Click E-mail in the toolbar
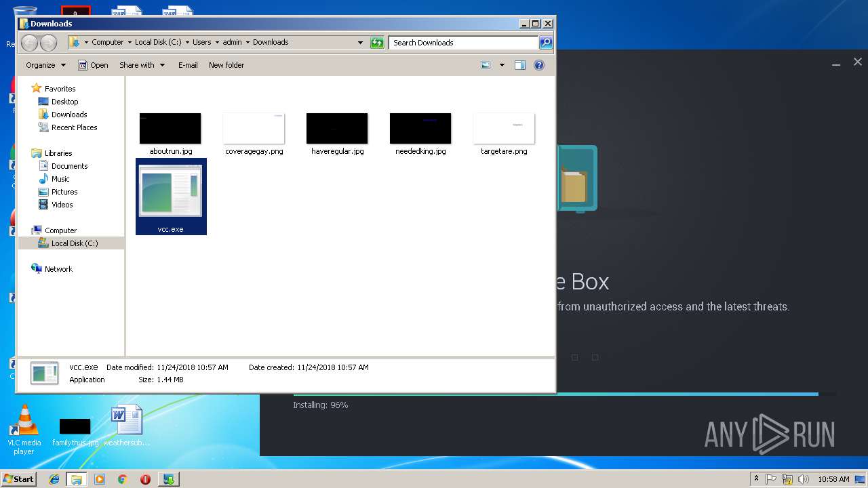 pyautogui.click(x=188, y=65)
